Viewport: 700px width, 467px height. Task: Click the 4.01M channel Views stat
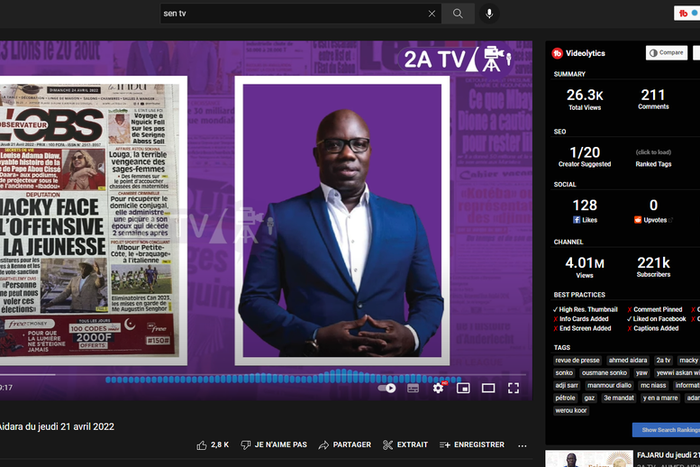[x=584, y=267]
